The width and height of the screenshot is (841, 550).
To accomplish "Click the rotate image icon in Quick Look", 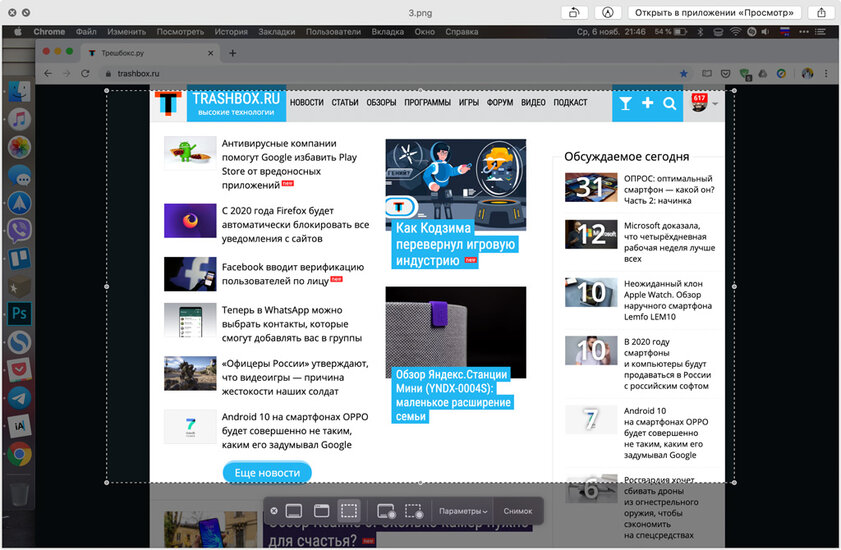I will (574, 12).
